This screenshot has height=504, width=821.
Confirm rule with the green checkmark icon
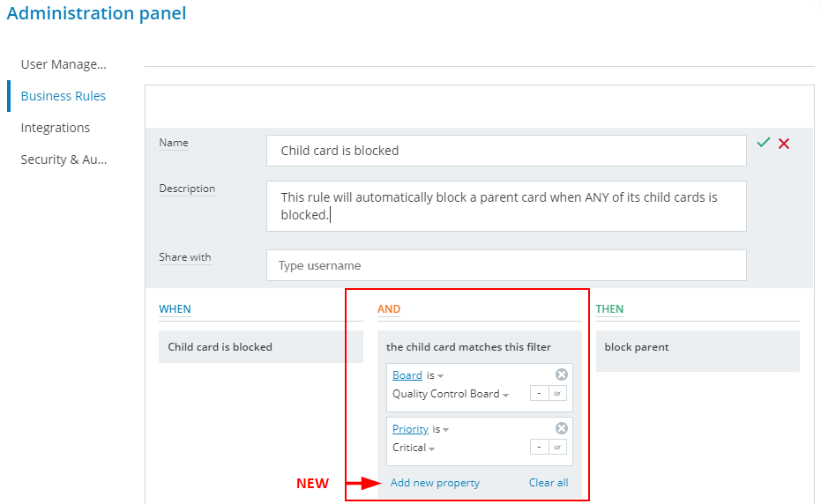(764, 143)
